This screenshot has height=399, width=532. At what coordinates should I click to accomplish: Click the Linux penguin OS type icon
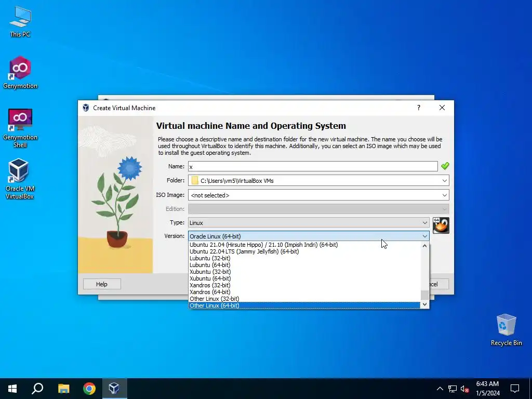(441, 225)
